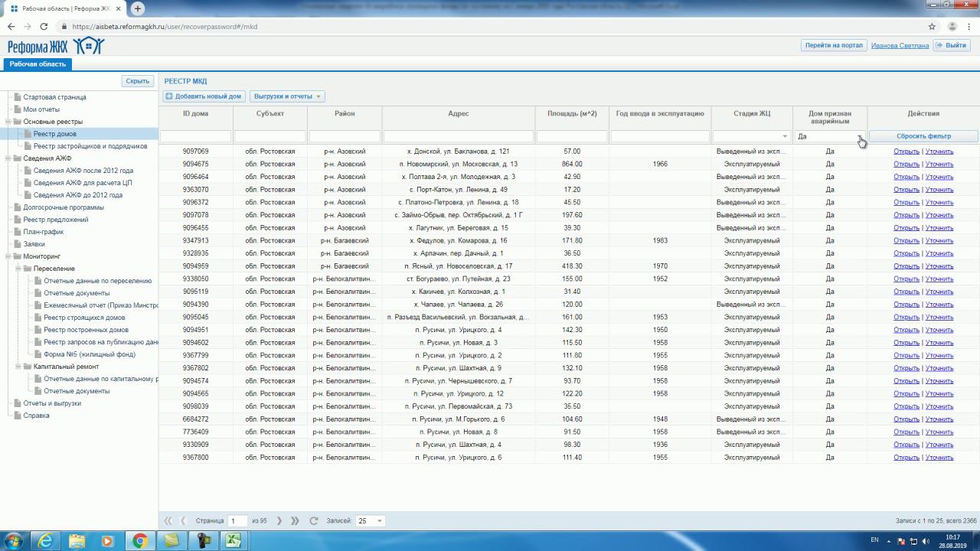Image resolution: width=980 pixels, height=551 pixels.
Task: Open Chrome from taskbar
Action: click(139, 541)
